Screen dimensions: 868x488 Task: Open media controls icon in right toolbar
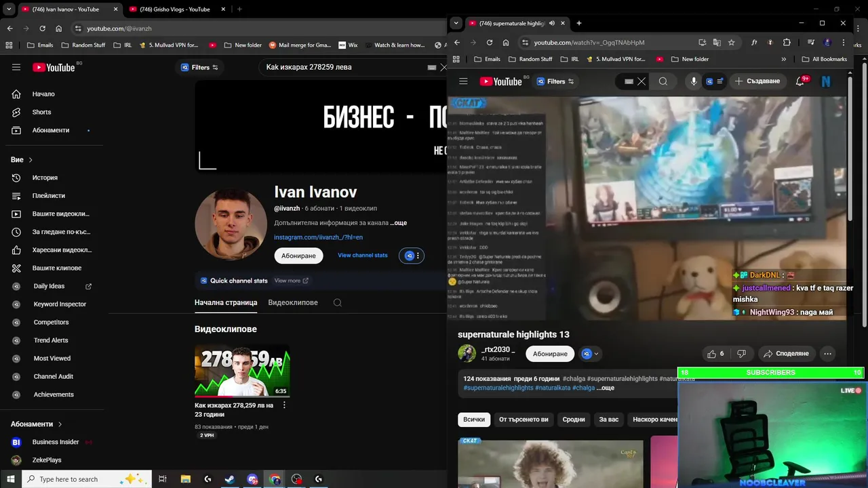[810, 42]
